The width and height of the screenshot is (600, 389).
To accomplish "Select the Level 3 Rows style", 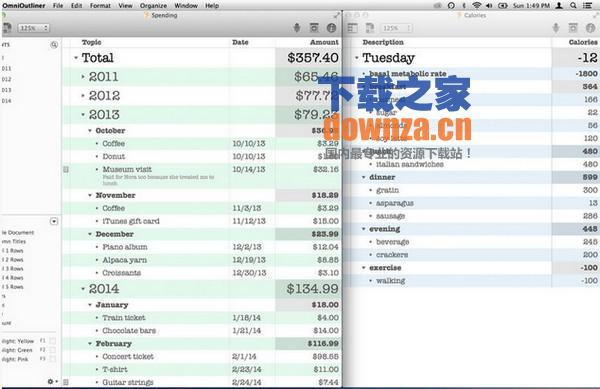I will coord(13,269).
